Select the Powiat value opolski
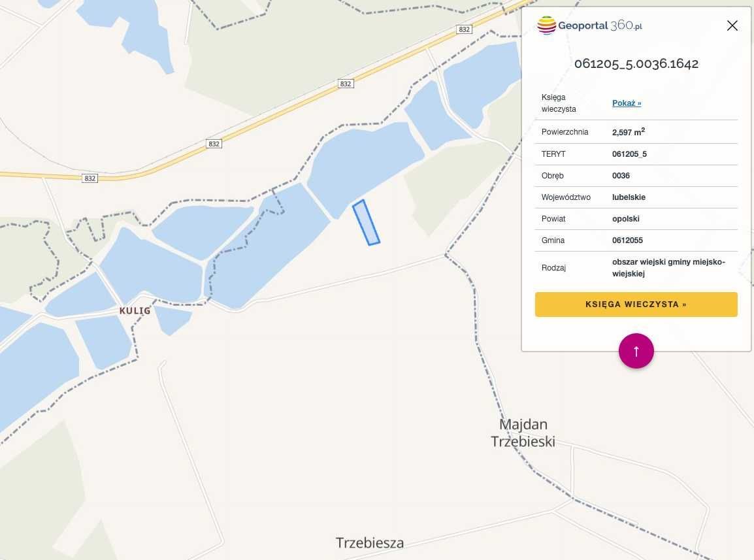 625,219
